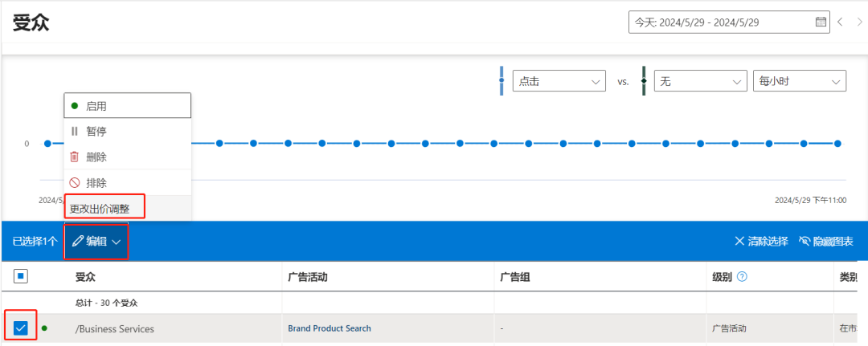Sort by the 广告组 column header

[x=515, y=277]
